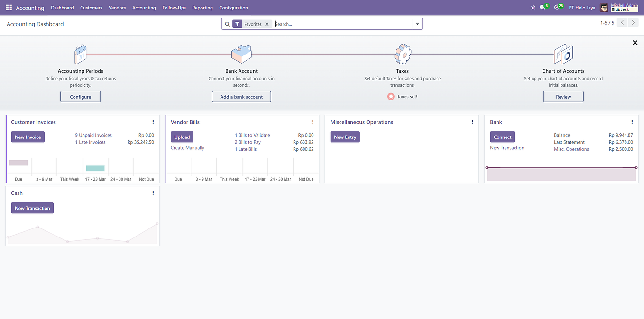Click Create Manually under Vendor Bills
This screenshot has height=319, width=644.
(x=186, y=147)
